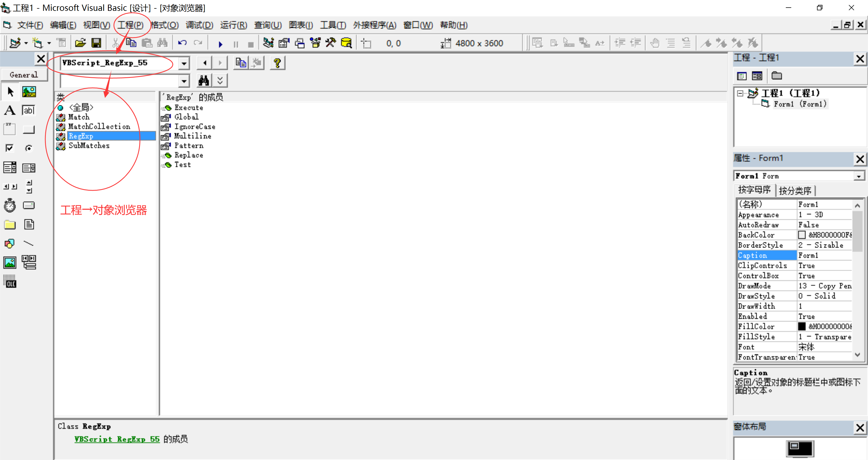The height and width of the screenshot is (460, 868).
Task: Select the <全局> globals entry
Action: [x=81, y=107]
